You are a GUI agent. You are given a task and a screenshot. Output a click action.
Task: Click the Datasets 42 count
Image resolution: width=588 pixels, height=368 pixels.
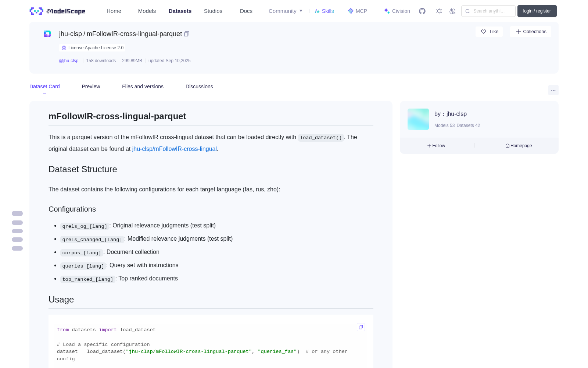point(468,125)
